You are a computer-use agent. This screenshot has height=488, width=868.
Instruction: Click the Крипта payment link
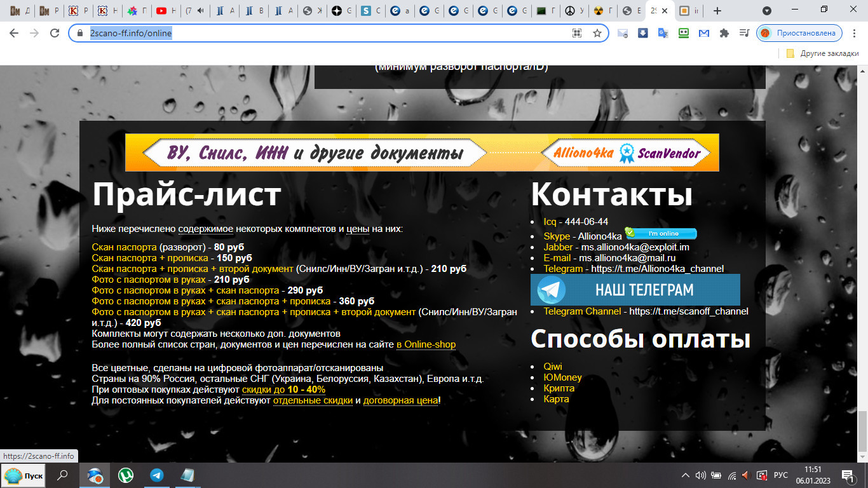pos(559,388)
